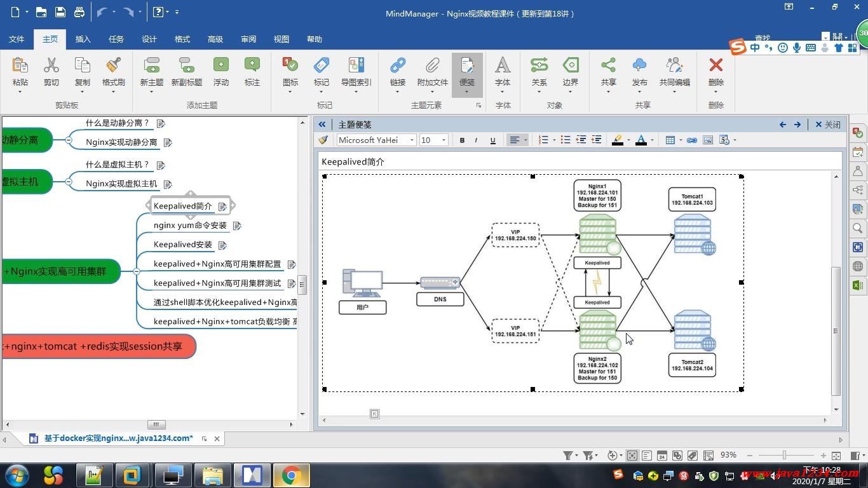This screenshot has height=488, width=868.
Task: Insert image in notes toolbar
Action: click(708, 140)
